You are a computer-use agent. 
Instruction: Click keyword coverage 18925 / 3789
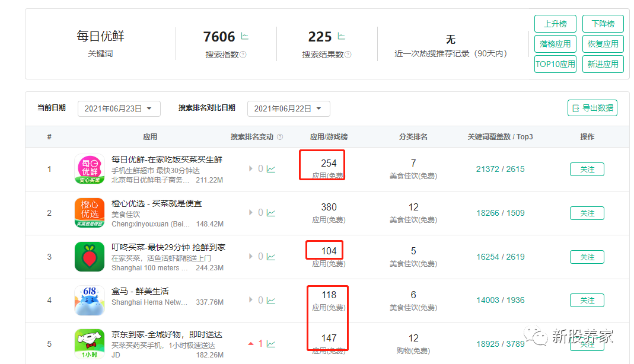click(x=500, y=344)
